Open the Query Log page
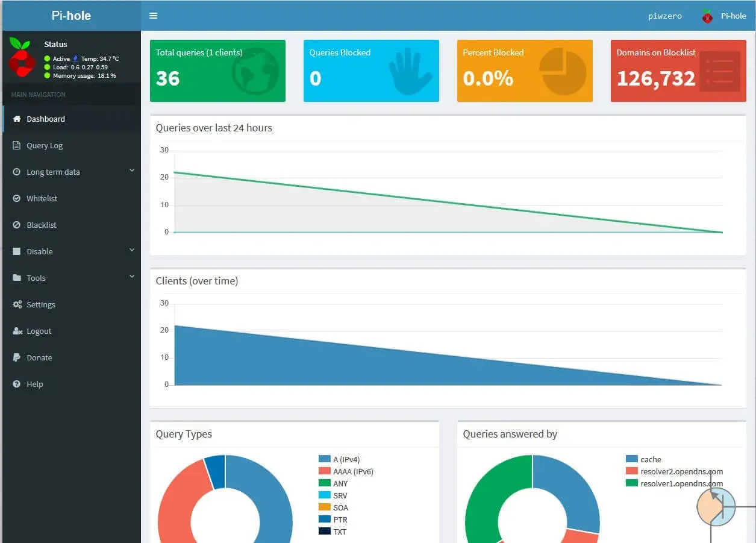756x543 pixels. tap(72, 145)
